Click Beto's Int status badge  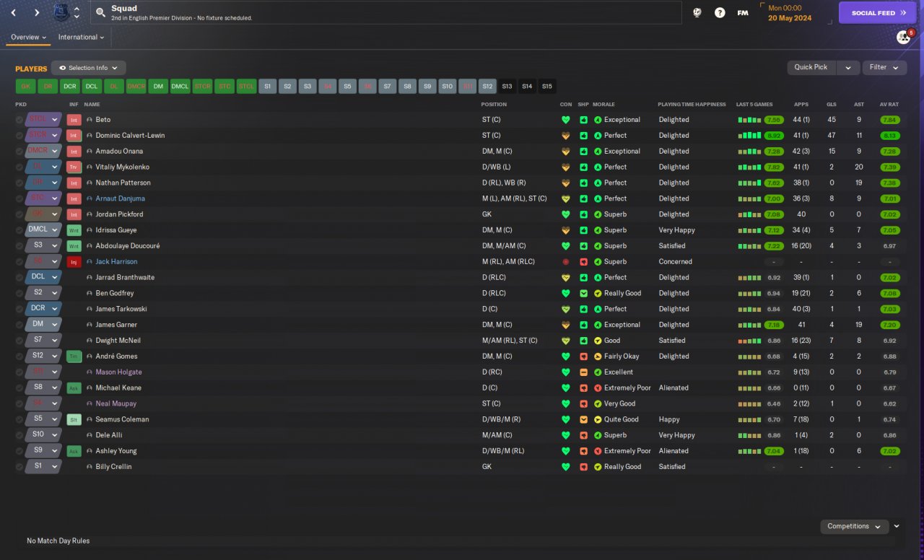point(74,120)
